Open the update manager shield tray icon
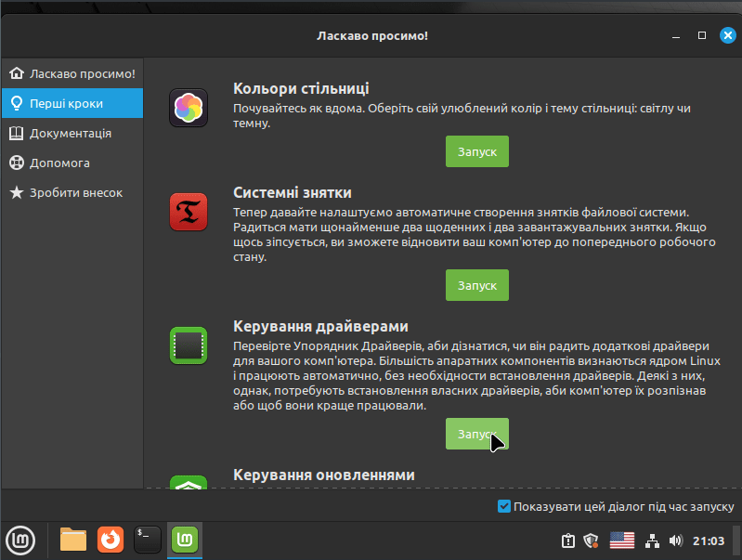 tap(591, 540)
